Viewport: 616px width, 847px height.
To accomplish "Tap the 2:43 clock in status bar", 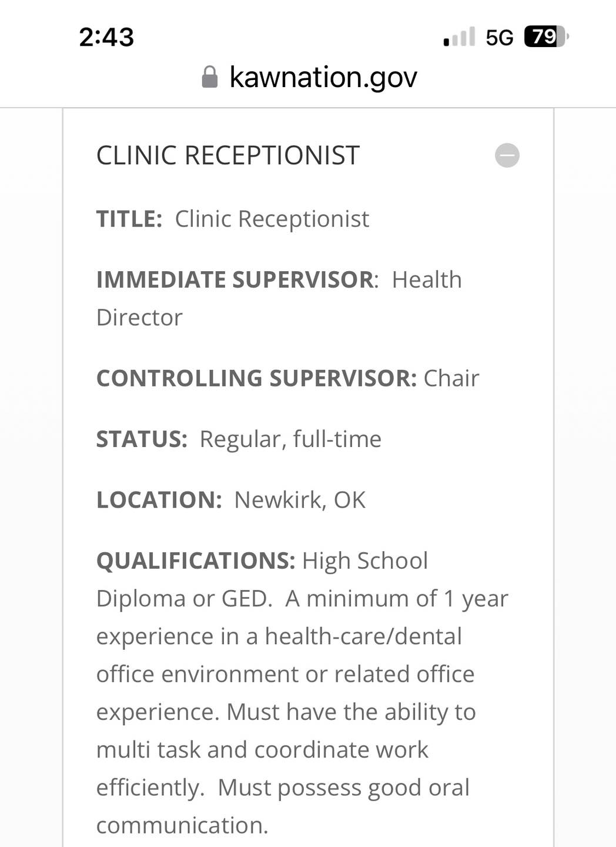I will tap(106, 37).
